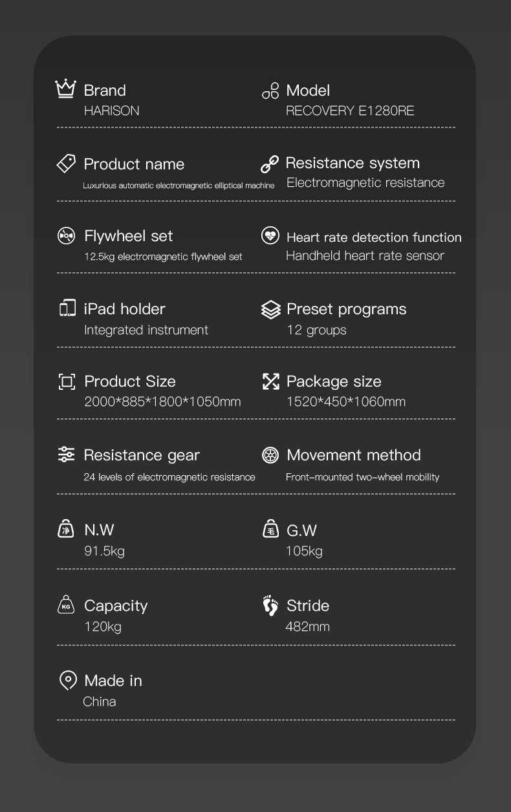
Task: Click the Product Size frame icon
Action: 67,381
